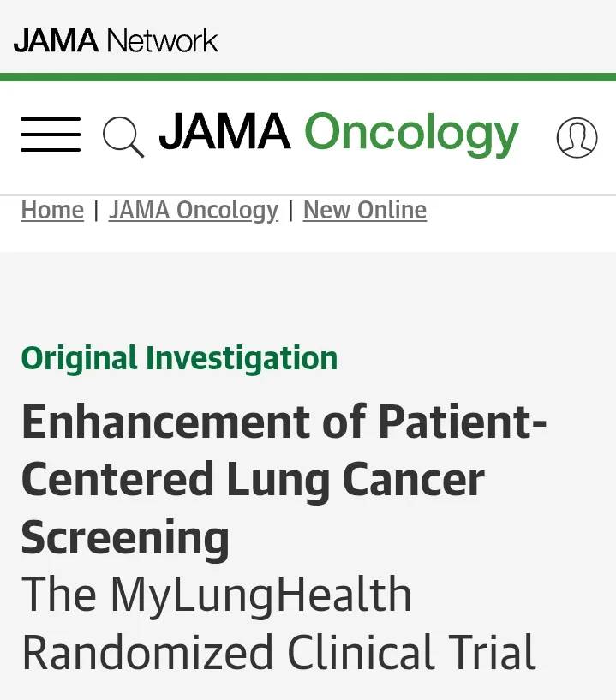Screen dimensions: 616x700
Task: Click the Original Investigation category label
Action: point(179,357)
